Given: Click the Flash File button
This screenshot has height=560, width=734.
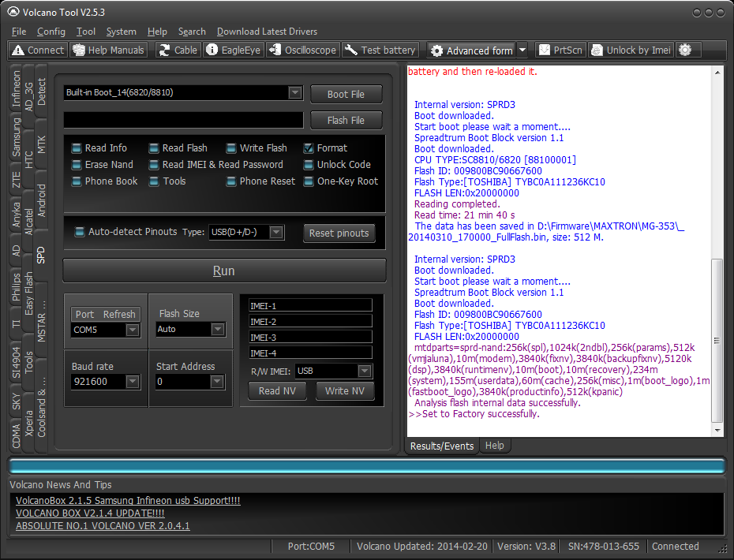Looking at the screenshot, I should point(346,120).
